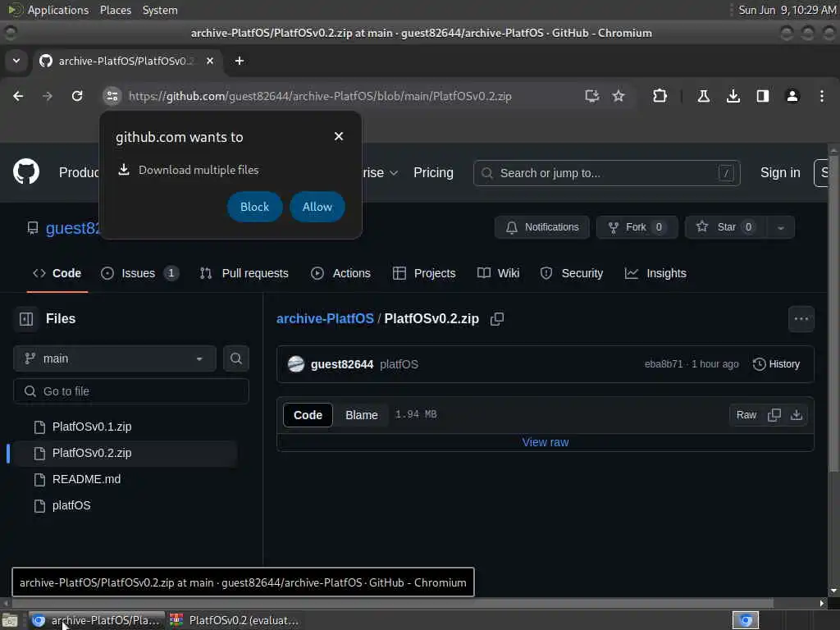The height and width of the screenshot is (630, 840).
Task: Open the browser profile avatar icon
Action: tap(792, 96)
